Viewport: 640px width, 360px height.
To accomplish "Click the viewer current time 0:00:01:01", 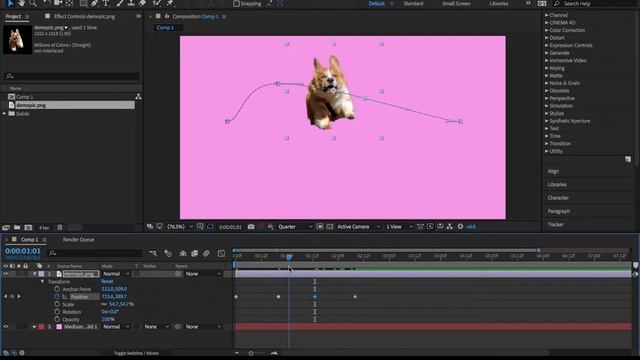I will pos(230,227).
